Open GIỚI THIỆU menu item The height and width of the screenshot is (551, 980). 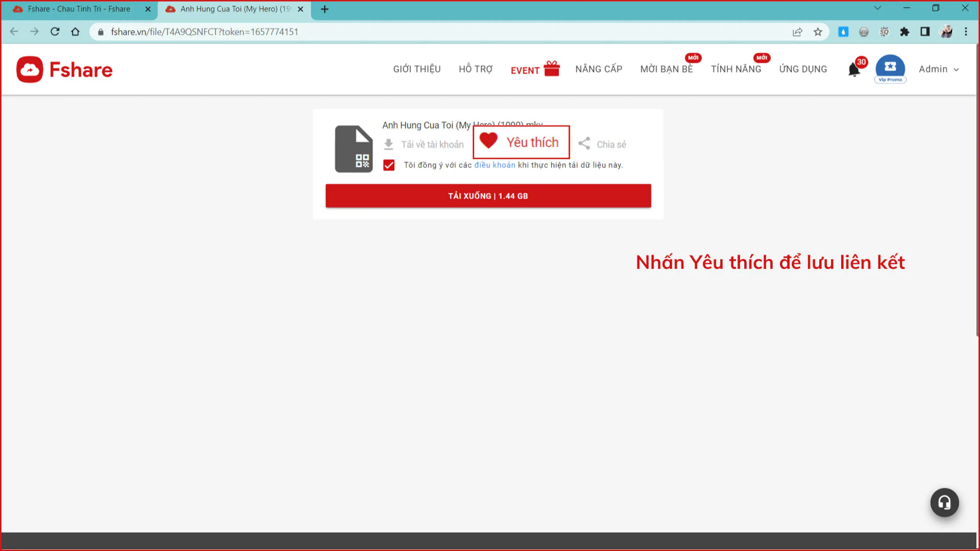click(x=417, y=69)
